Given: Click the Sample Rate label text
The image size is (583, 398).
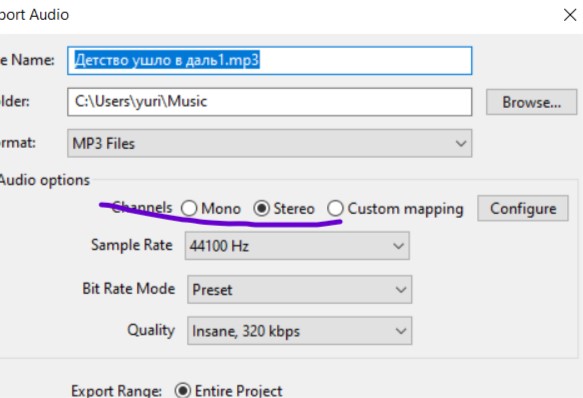Looking at the screenshot, I should (132, 245).
